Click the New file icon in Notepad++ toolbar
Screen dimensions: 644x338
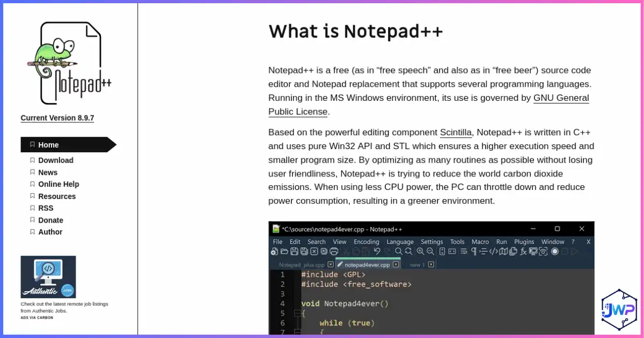coord(274,251)
